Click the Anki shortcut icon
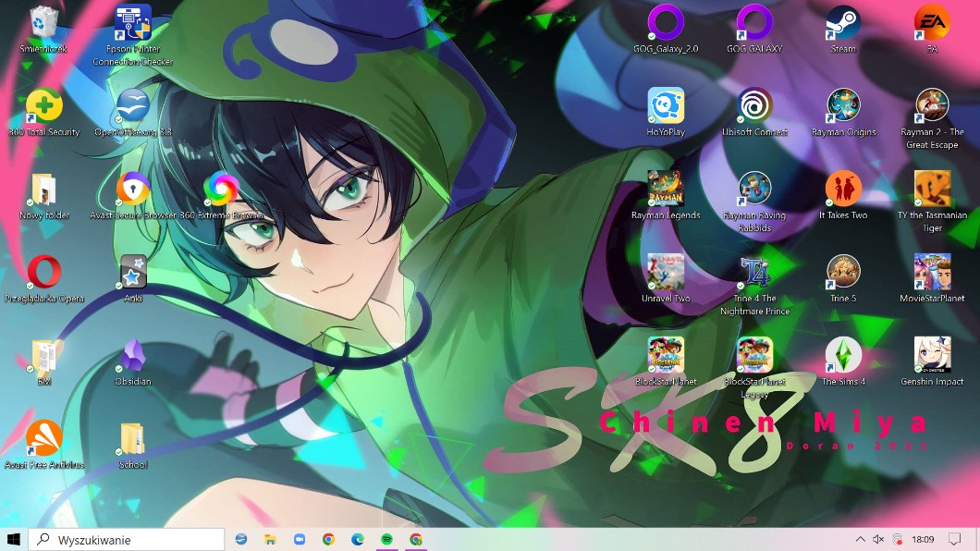The height and width of the screenshot is (551, 980). 133,273
